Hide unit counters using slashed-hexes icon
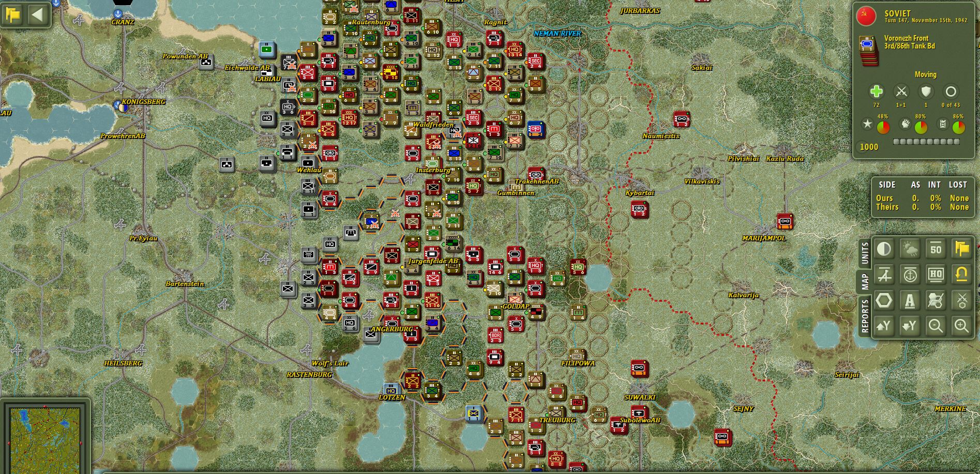 pyautogui.click(x=936, y=300)
